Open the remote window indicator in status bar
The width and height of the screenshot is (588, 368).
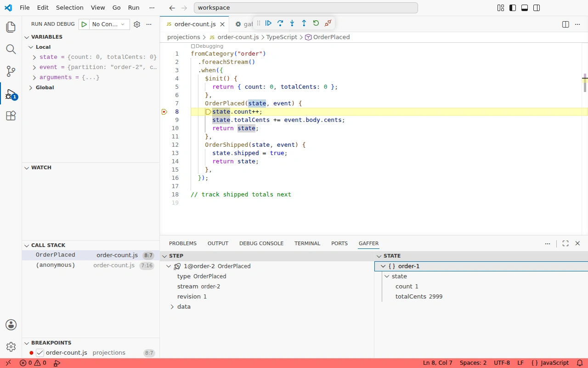pyautogui.click(x=8, y=363)
